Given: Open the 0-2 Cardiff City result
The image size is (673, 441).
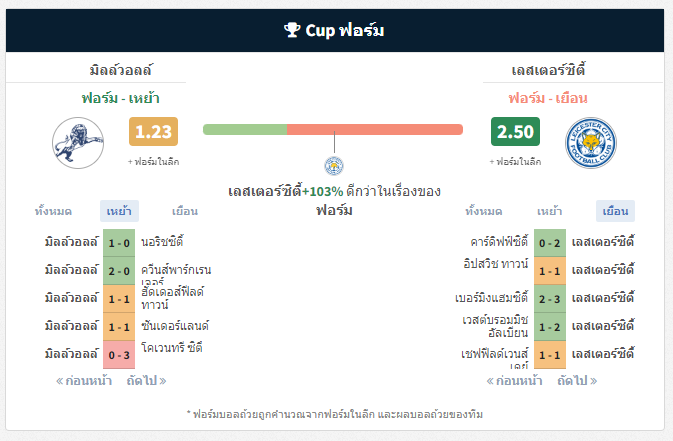Looking at the screenshot, I should [x=550, y=243].
